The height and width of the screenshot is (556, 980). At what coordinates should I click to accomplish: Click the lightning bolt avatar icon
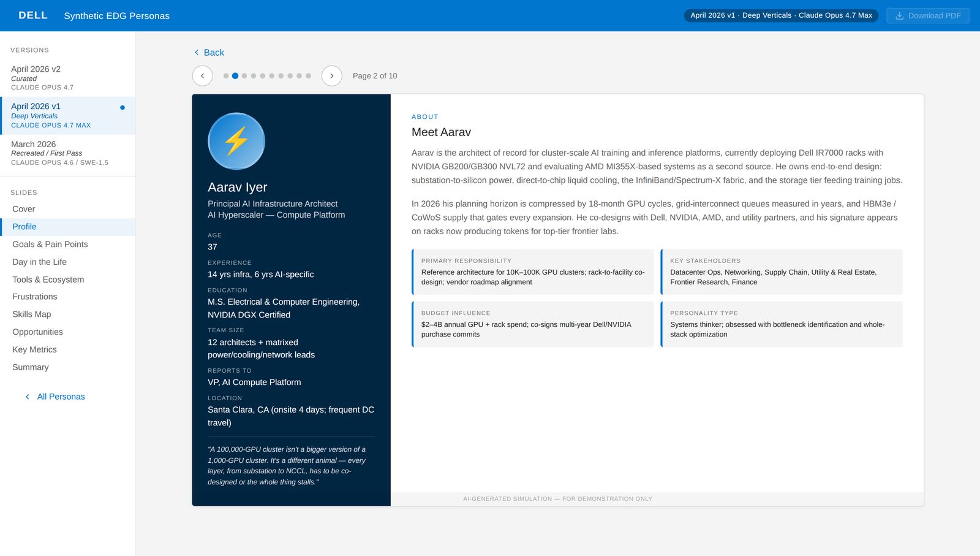[236, 141]
